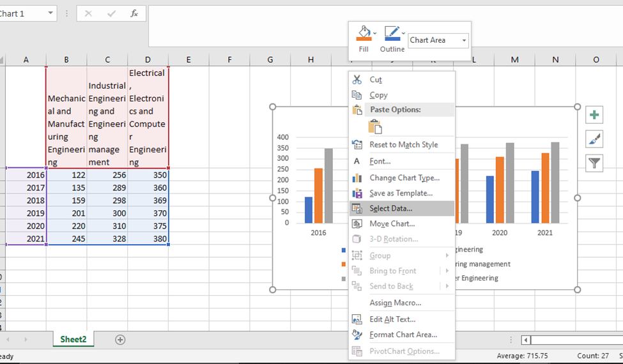Click the Cut scissors icon
Viewport: 623px width, 364px height.
tap(357, 80)
